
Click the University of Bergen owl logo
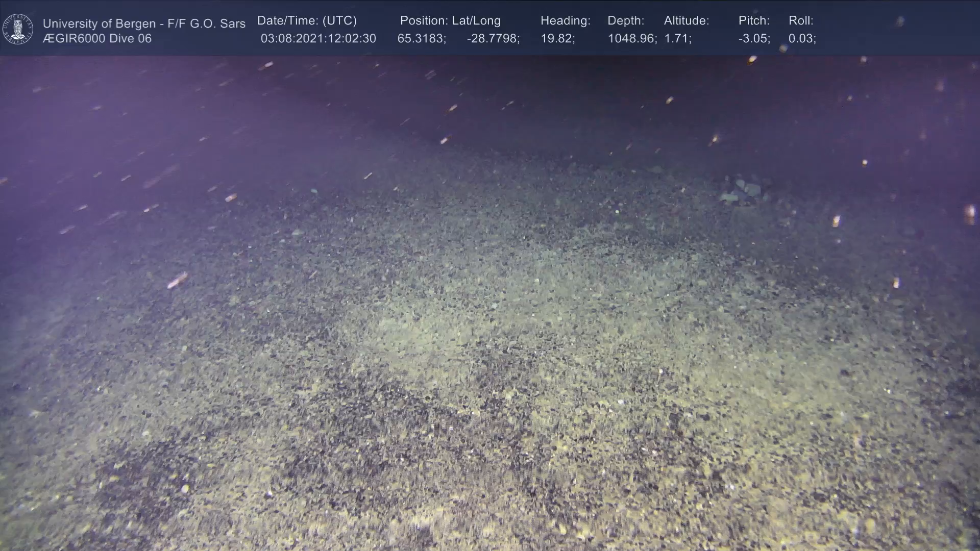[x=18, y=29]
